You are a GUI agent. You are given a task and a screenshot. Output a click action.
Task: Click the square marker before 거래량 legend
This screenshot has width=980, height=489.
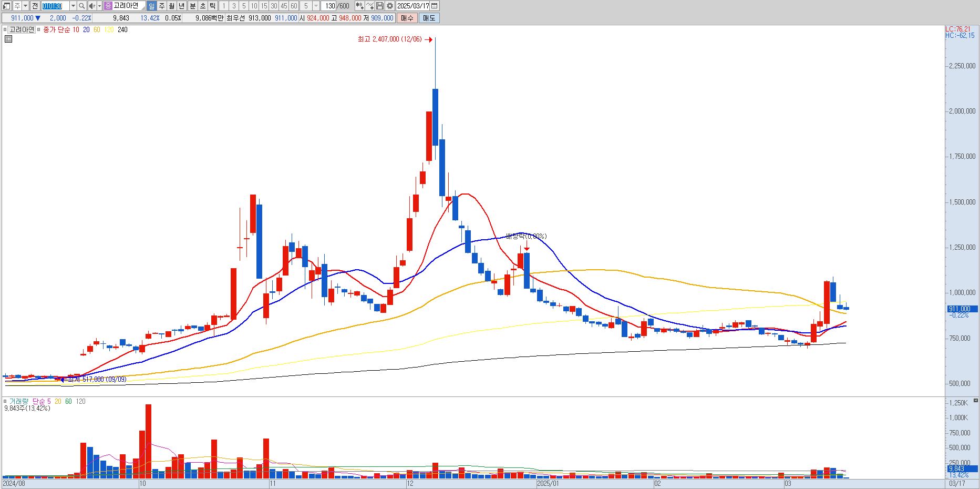coord(6,401)
